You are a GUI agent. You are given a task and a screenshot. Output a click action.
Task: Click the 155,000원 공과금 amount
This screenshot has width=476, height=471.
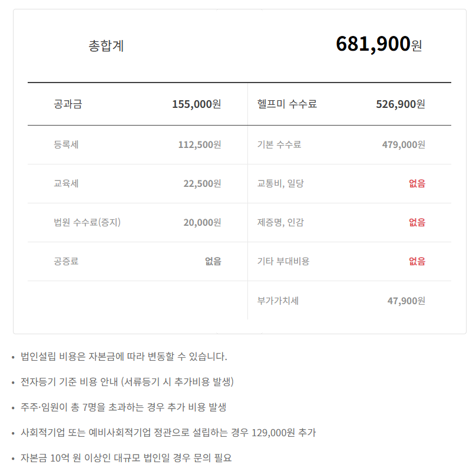[196, 104]
